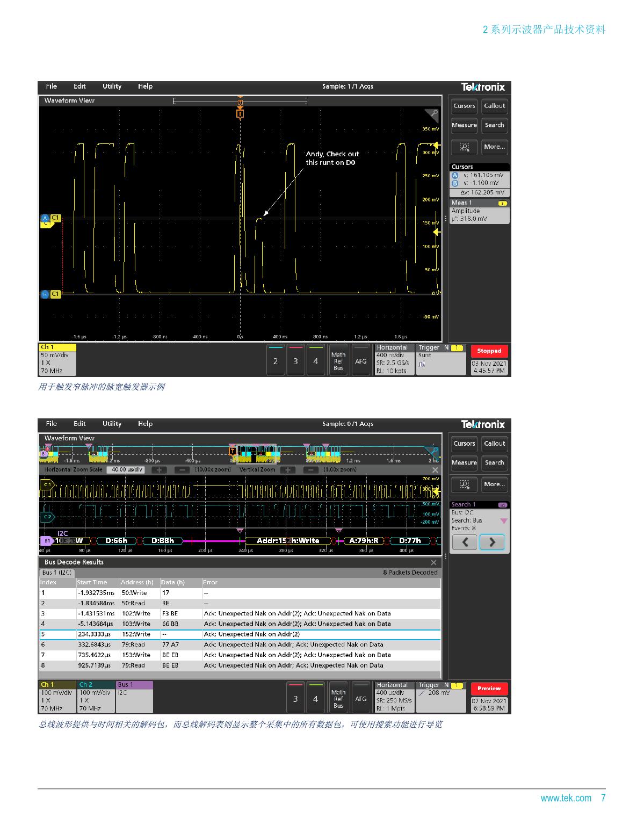
Task: Select the callout text about runt on D0
Action: 332,158
